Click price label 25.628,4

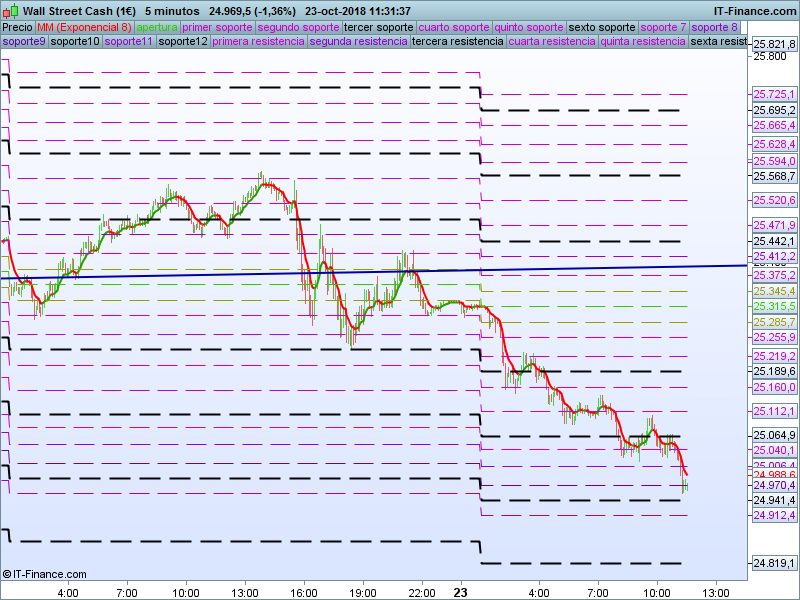(774, 144)
